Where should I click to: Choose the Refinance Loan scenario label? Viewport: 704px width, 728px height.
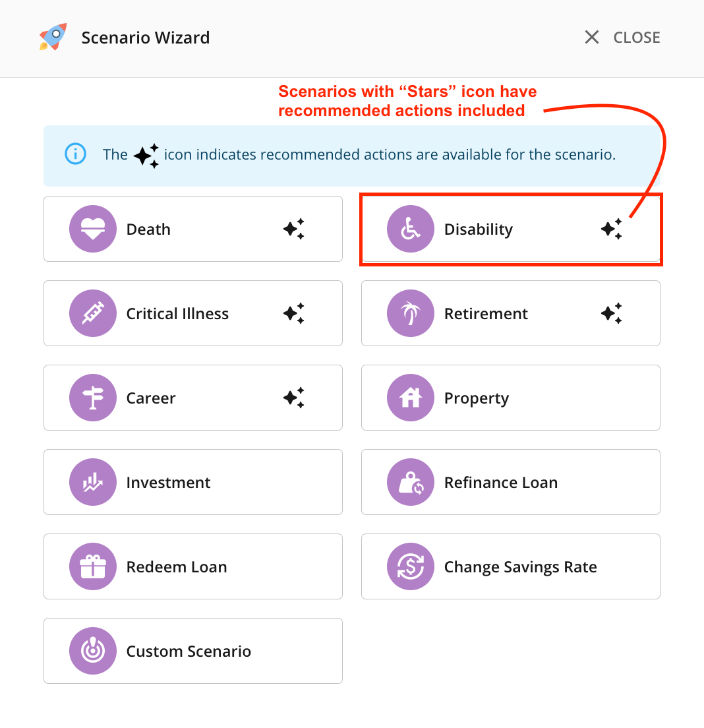coord(501,483)
